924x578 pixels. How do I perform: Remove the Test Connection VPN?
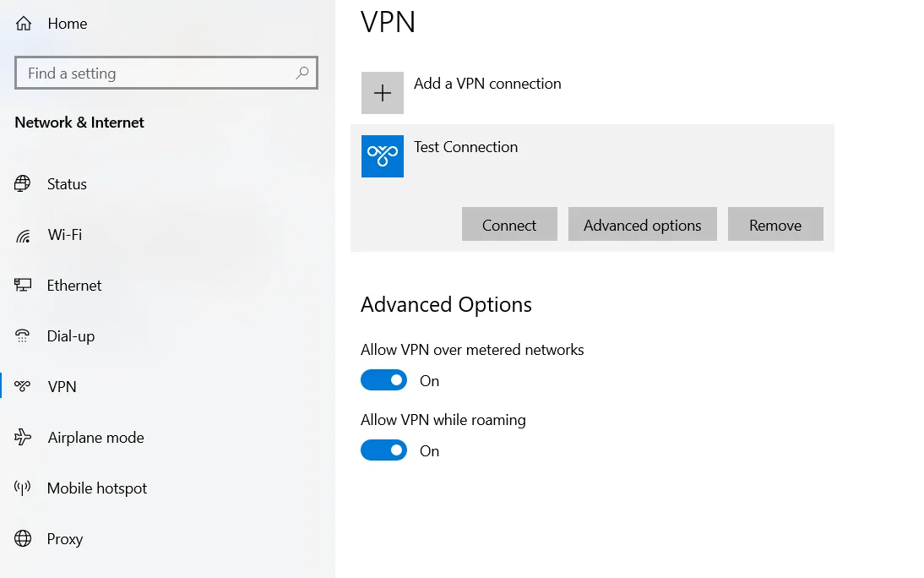pyautogui.click(x=775, y=224)
